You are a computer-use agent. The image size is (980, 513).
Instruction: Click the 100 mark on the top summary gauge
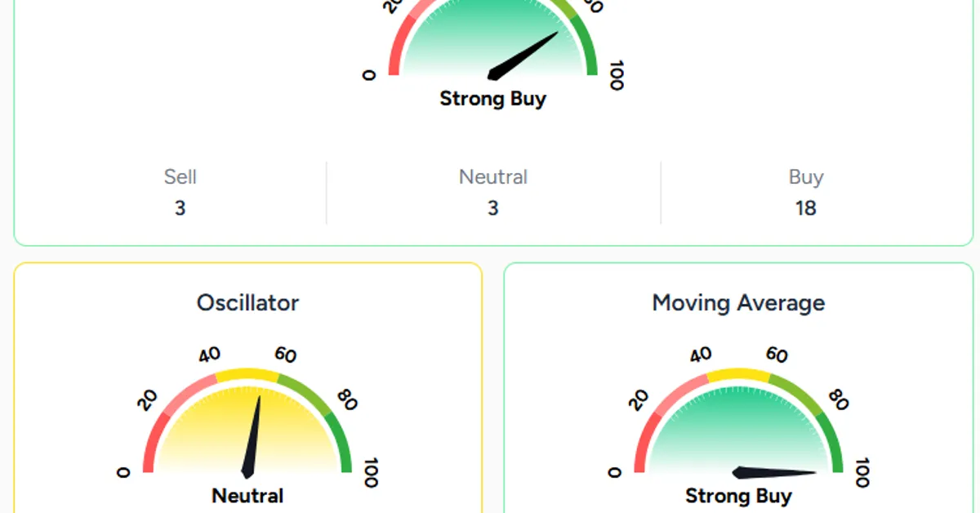pyautogui.click(x=617, y=75)
